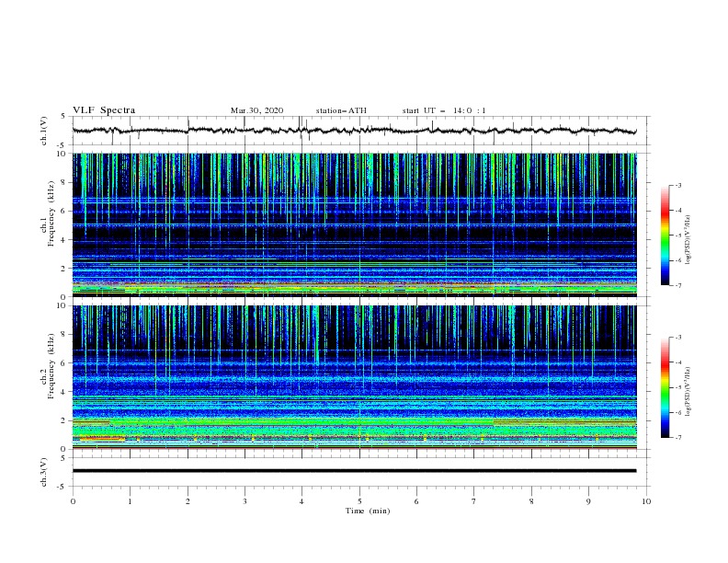Click the ch.1 frequency tick "6"
The height and width of the screenshot is (563, 728).
point(63,212)
